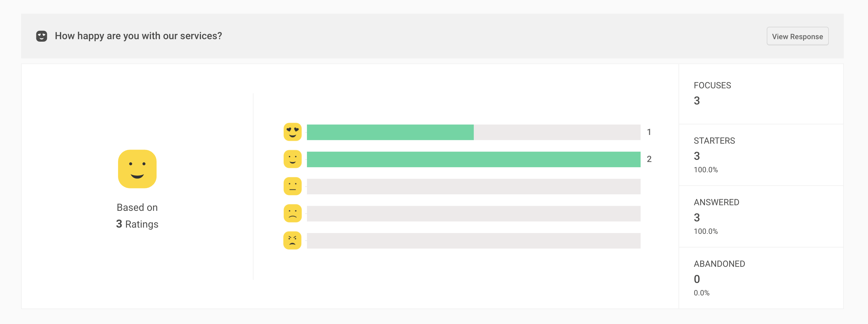Click the View Response button
868x324 pixels.
pos(797,36)
